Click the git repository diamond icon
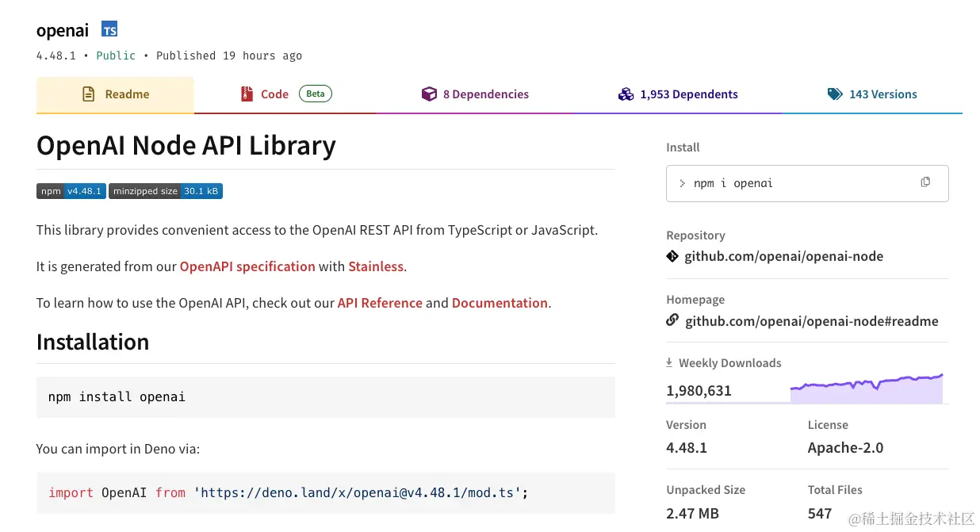Image resolution: width=980 pixels, height=532 pixels. click(x=672, y=256)
